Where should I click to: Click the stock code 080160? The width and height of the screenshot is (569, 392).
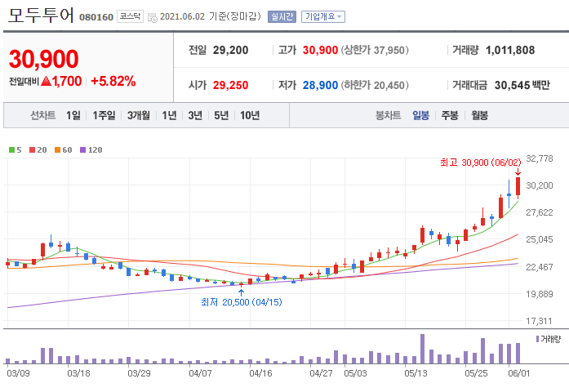[x=96, y=17]
